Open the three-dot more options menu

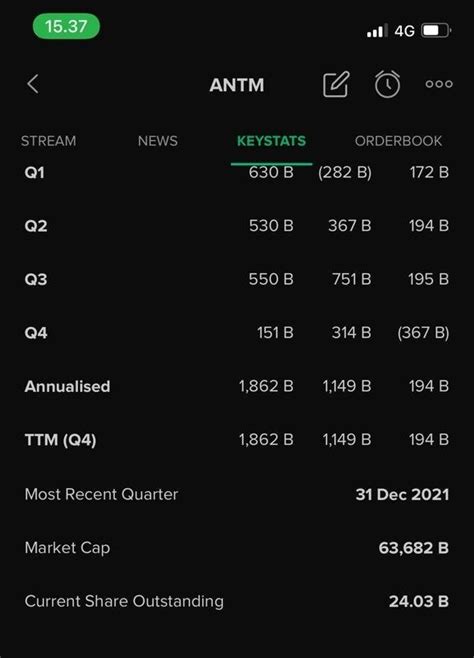point(439,84)
